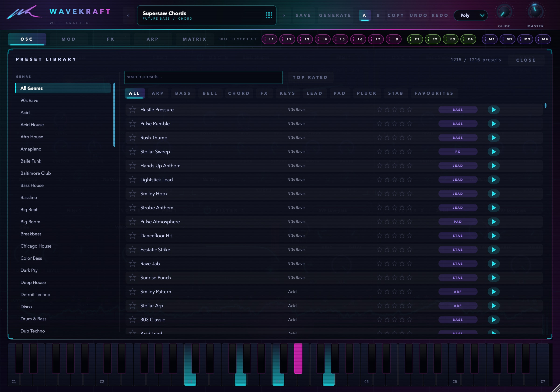Open the MATRIX tab

click(195, 39)
